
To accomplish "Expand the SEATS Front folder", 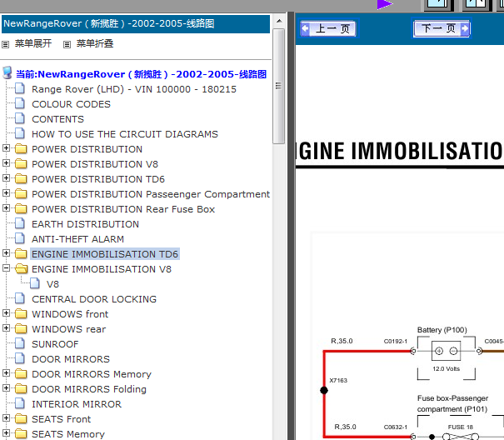I will click(6, 418).
